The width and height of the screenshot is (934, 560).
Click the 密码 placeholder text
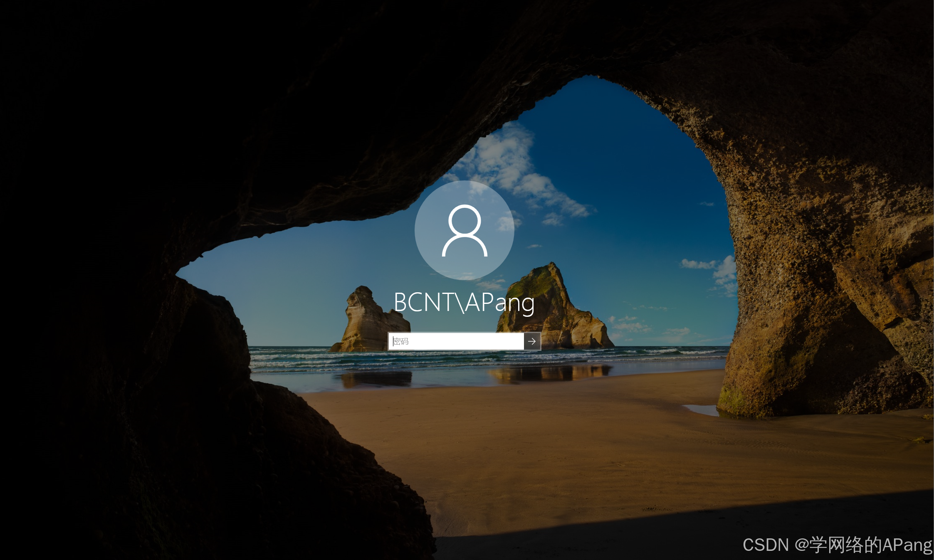(x=401, y=341)
